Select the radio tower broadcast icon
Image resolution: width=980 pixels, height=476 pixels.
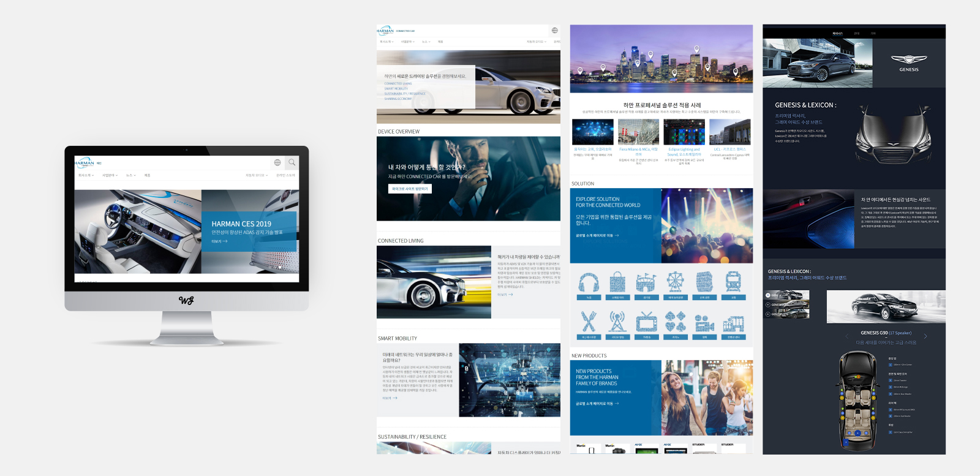[x=617, y=322]
